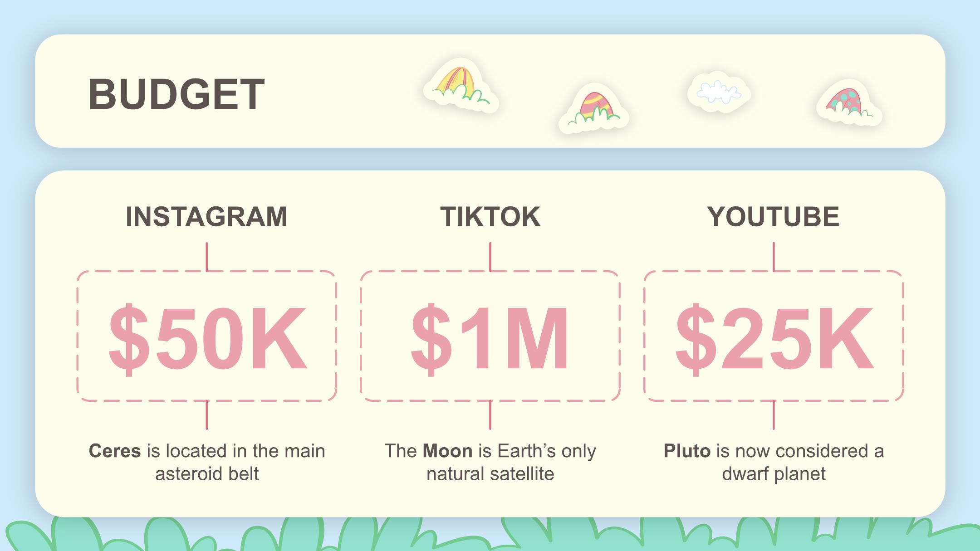
Task: Click the $50K budget figure
Action: click(x=207, y=339)
